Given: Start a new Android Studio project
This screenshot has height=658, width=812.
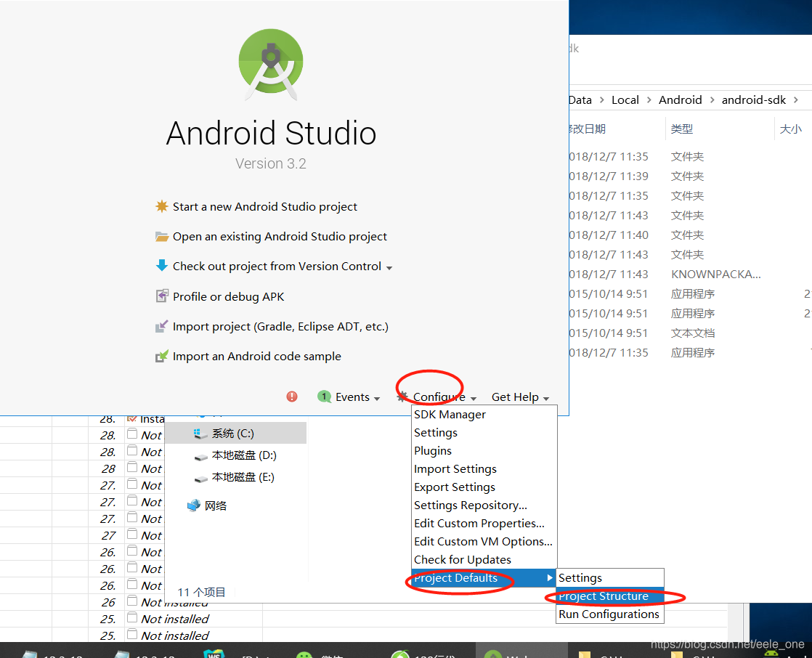Looking at the screenshot, I should click(x=256, y=206).
